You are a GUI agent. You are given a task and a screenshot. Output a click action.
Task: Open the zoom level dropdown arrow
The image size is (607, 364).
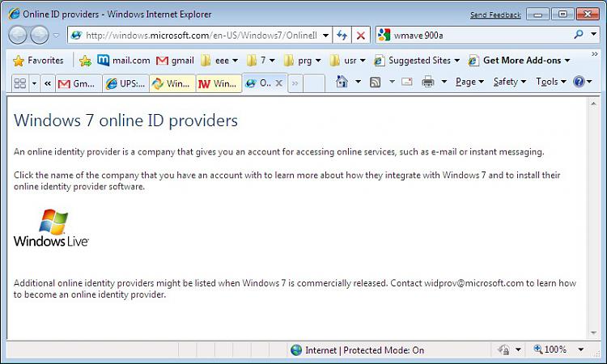point(580,349)
